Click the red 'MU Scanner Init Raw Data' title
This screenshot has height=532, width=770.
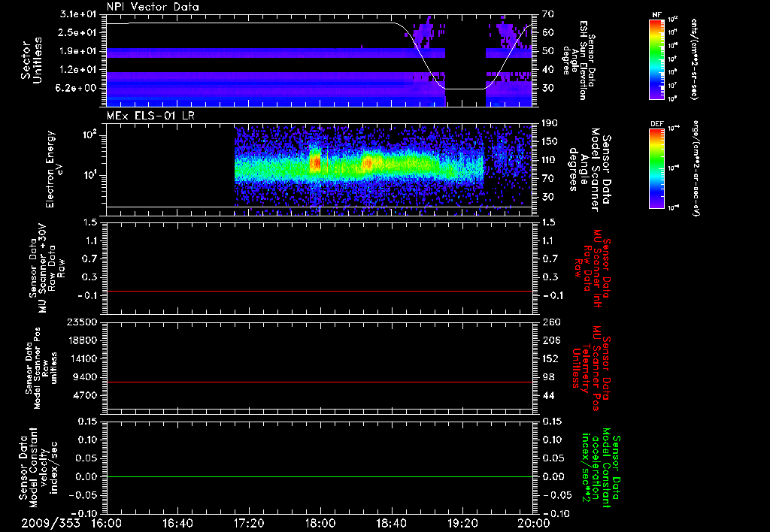click(593, 269)
